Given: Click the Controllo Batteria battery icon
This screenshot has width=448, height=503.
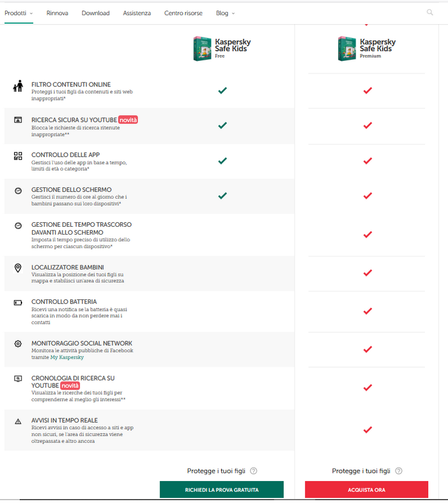Looking at the screenshot, I should tap(18, 302).
